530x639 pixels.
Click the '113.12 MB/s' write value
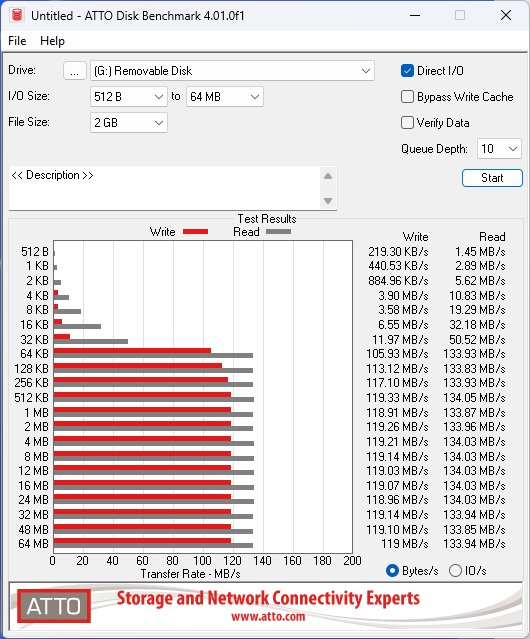[x=397, y=369]
